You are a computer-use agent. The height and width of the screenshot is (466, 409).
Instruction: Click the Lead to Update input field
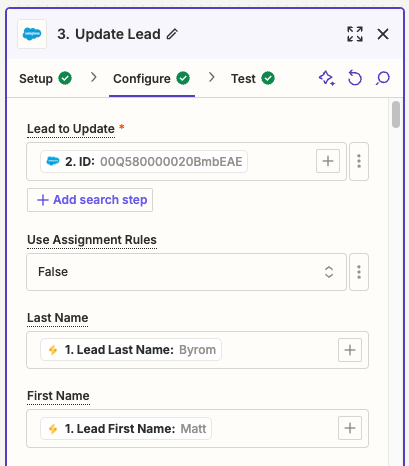coord(186,161)
